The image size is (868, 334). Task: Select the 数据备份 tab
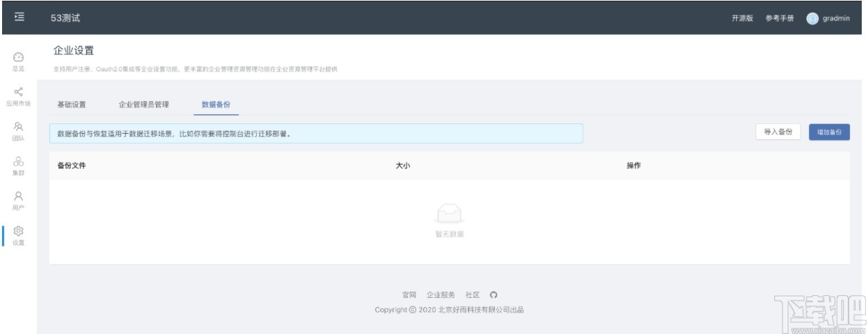click(216, 105)
